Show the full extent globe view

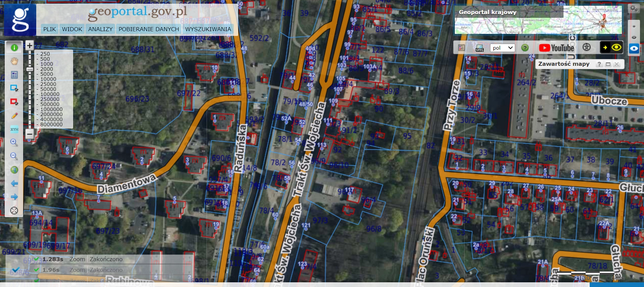(x=14, y=170)
